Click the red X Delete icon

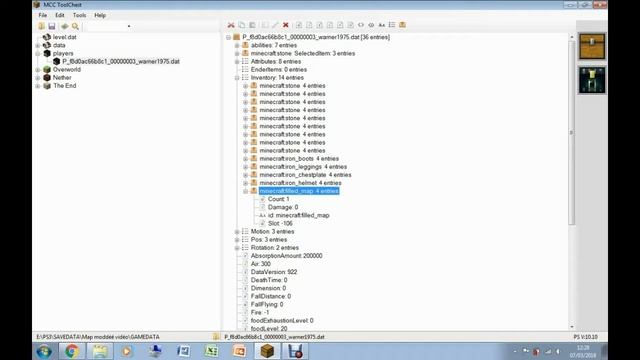coord(286,25)
